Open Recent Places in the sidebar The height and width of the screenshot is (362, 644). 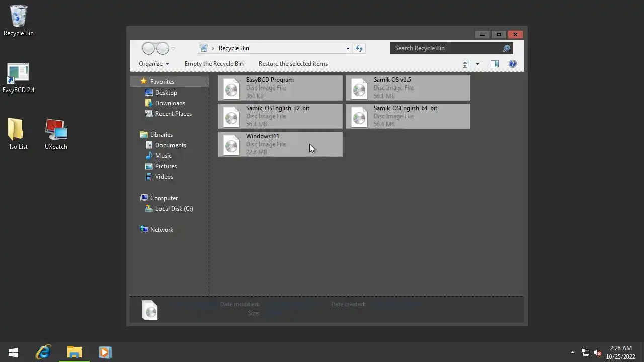tap(168, 114)
